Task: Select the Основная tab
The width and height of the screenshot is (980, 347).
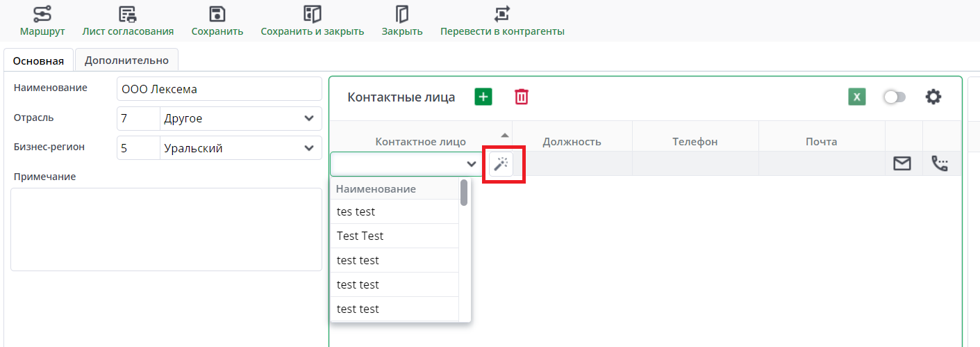Action: pyautogui.click(x=38, y=60)
